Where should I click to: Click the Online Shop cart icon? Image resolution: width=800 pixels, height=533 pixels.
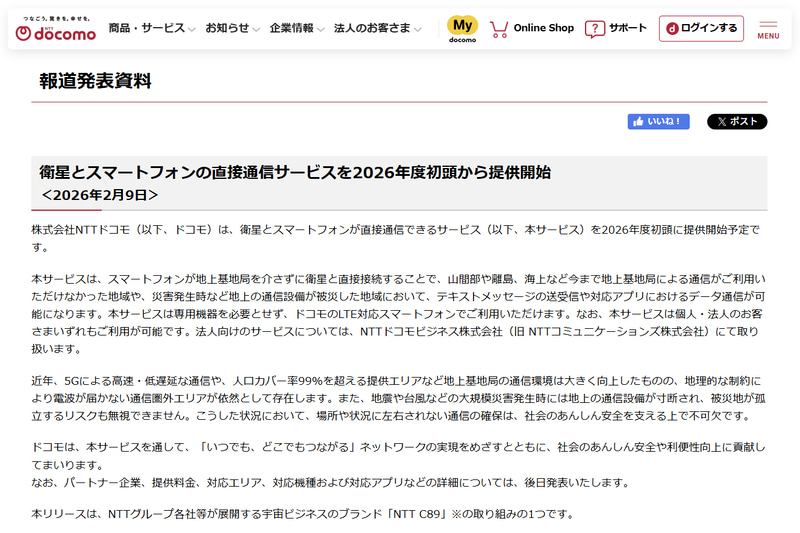point(498,29)
